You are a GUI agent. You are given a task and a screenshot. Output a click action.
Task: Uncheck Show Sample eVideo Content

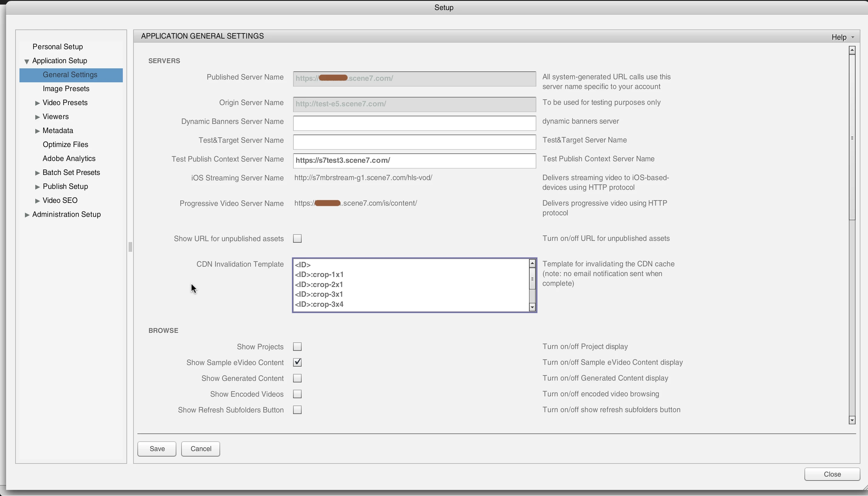point(297,362)
